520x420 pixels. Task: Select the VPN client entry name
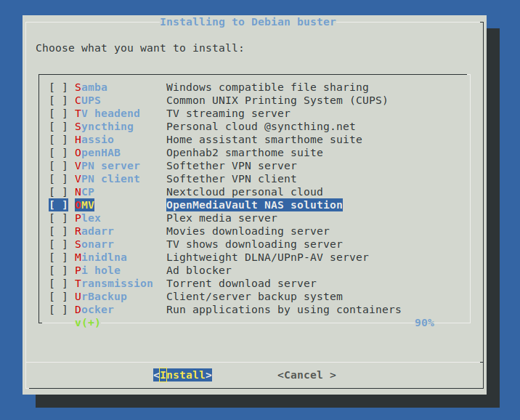[x=107, y=179]
